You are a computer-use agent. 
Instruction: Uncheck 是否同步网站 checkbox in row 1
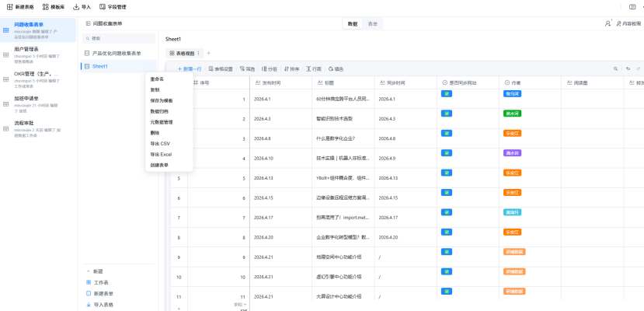click(447, 93)
